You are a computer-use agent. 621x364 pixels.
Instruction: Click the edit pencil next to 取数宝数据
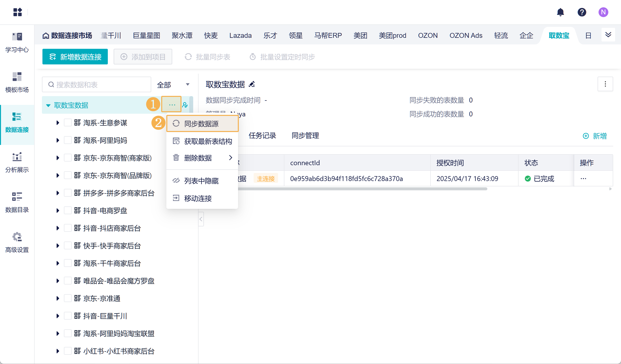252,84
